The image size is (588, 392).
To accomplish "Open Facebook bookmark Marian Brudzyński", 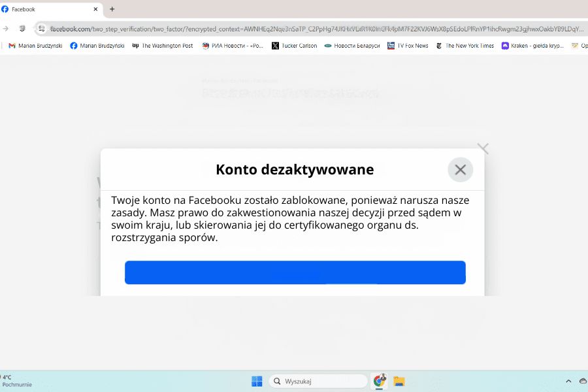I will [97, 46].
